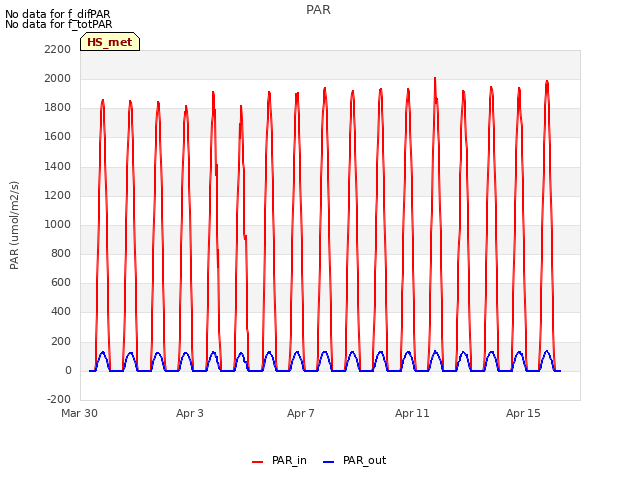Click the 1800 y-axis tick label
Image resolution: width=640 pixels, height=480 pixels.
point(58,108)
